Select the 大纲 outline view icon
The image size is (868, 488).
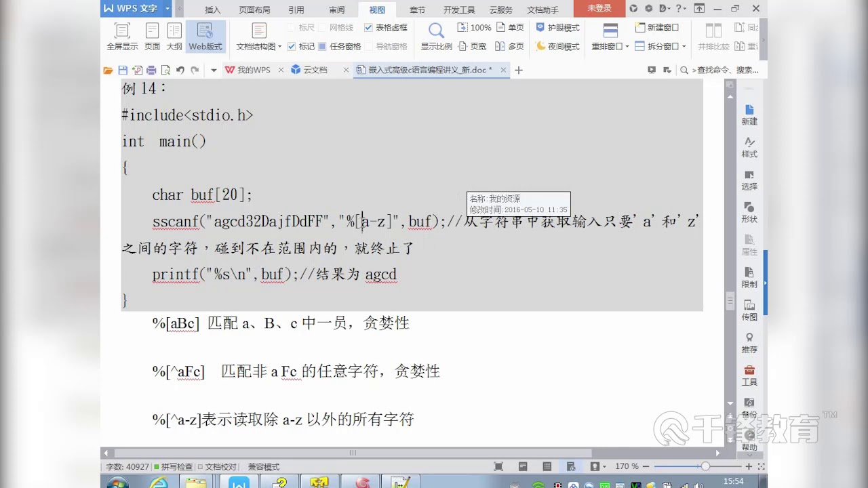[x=174, y=37]
